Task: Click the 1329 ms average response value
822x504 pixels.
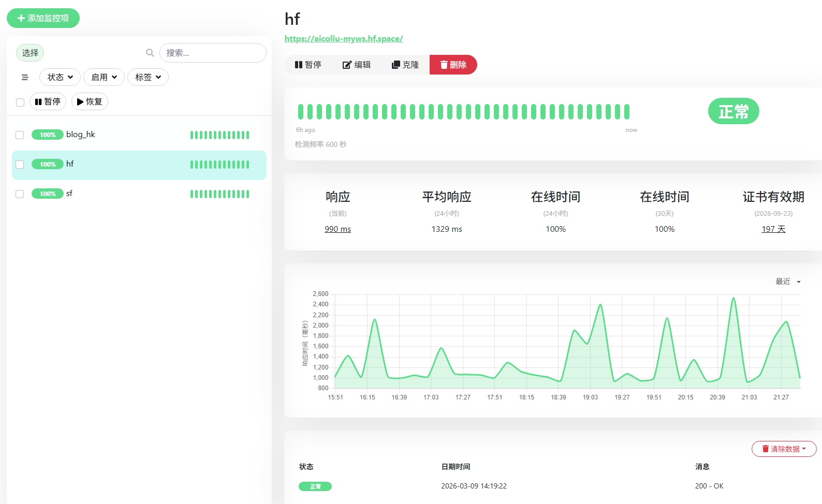Action: 447,229
